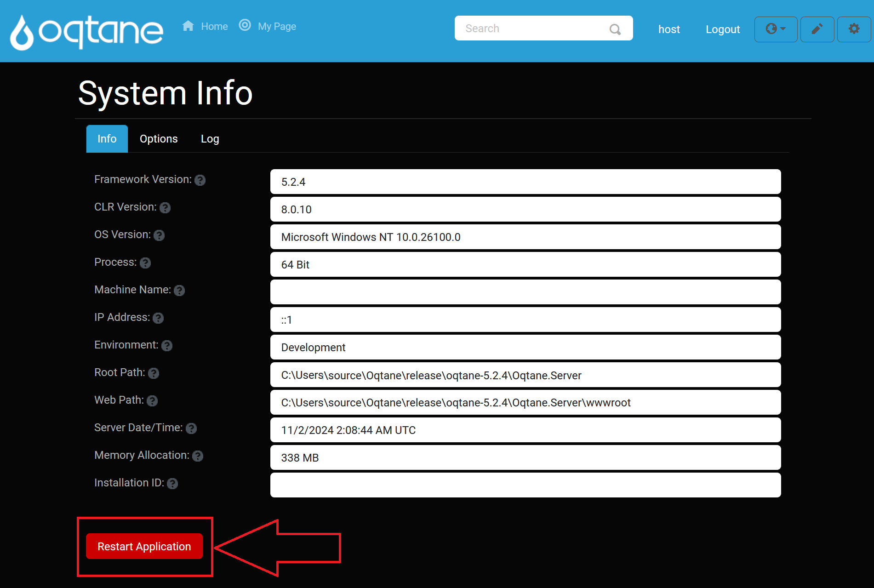Click the Environment field showing Development

526,347
